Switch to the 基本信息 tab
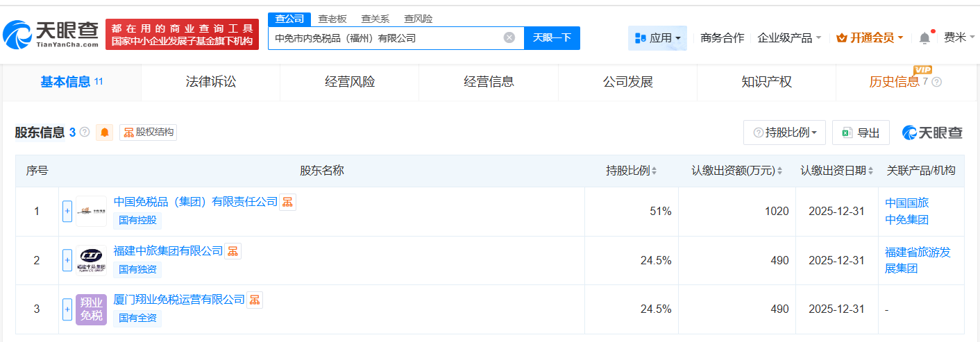Viewport: 980px width, 342px height. [71, 82]
